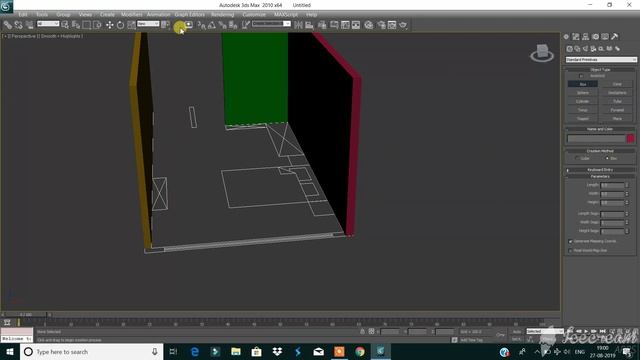Open Named Selection Sets dropdown
Viewport: 640px width, 360px height.
[271, 24]
